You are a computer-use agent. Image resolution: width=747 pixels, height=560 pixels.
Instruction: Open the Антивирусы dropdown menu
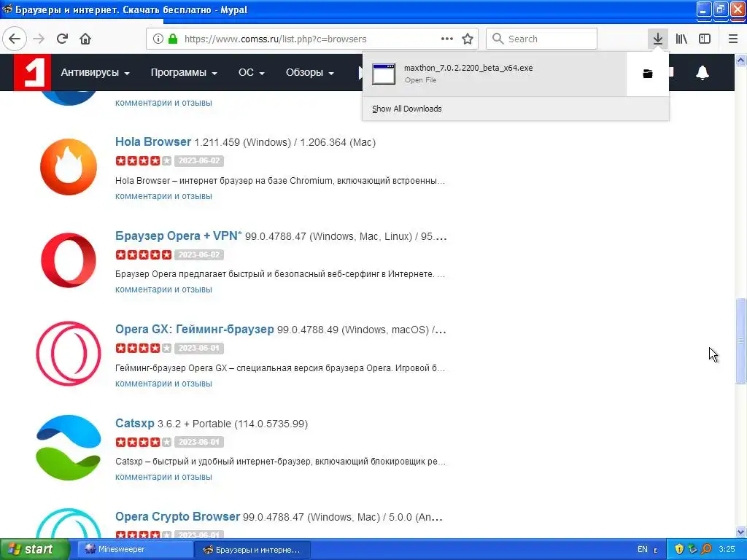(x=96, y=72)
